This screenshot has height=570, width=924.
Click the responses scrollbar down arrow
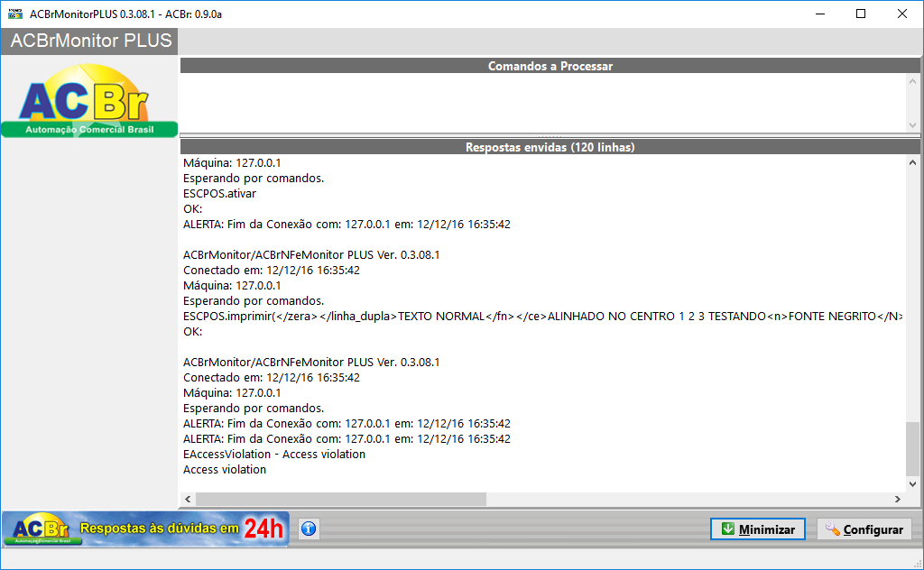(912, 484)
